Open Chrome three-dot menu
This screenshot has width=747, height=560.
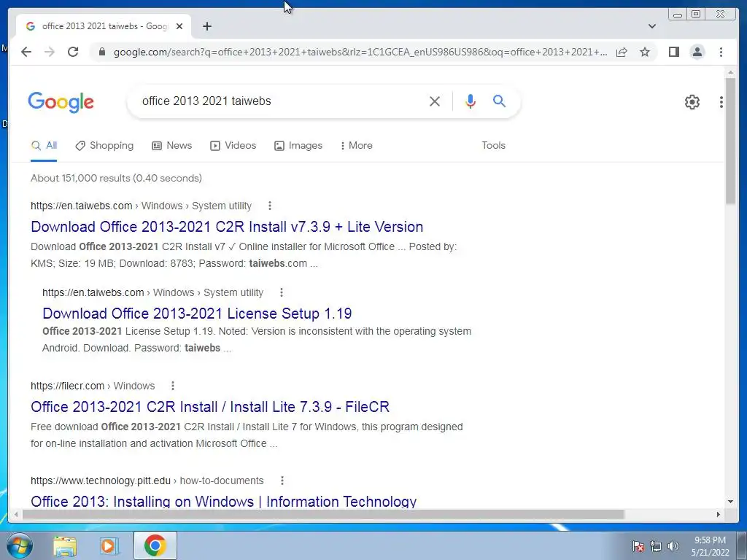pyautogui.click(x=721, y=52)
